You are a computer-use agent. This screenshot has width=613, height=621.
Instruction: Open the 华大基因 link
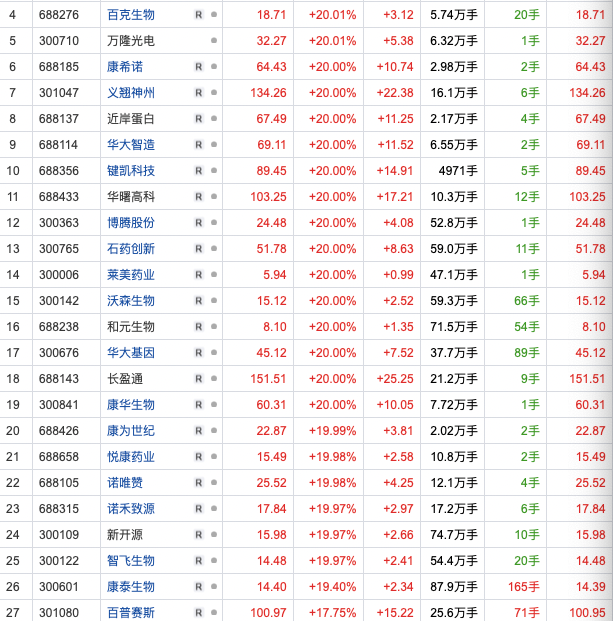click(x=131, y=352)
